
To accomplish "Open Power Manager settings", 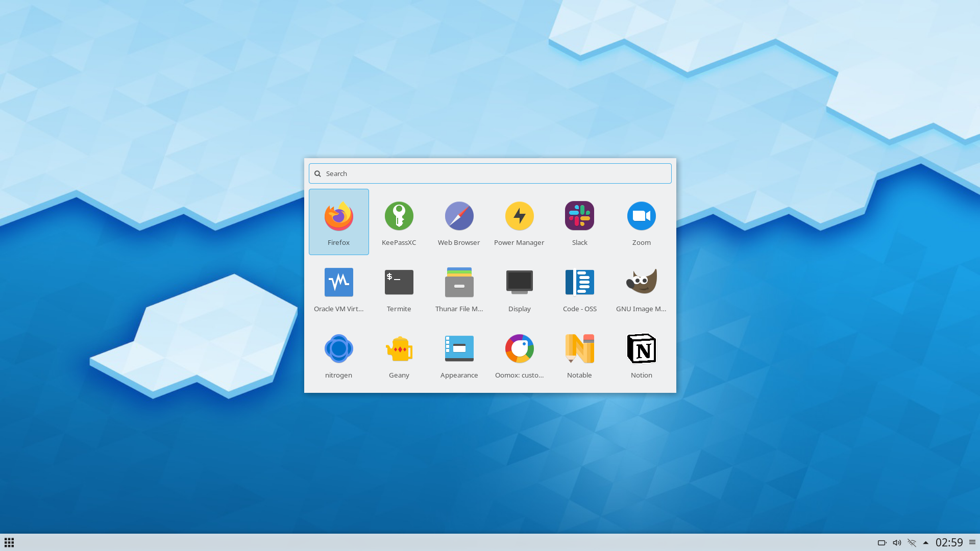I will coord(519,221).
